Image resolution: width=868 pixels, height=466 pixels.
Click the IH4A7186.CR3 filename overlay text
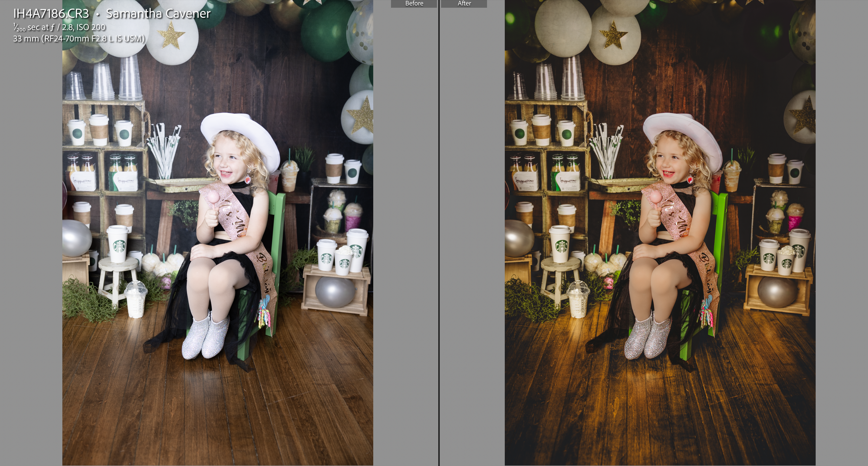pyautogui.click(x=51, y=14)
